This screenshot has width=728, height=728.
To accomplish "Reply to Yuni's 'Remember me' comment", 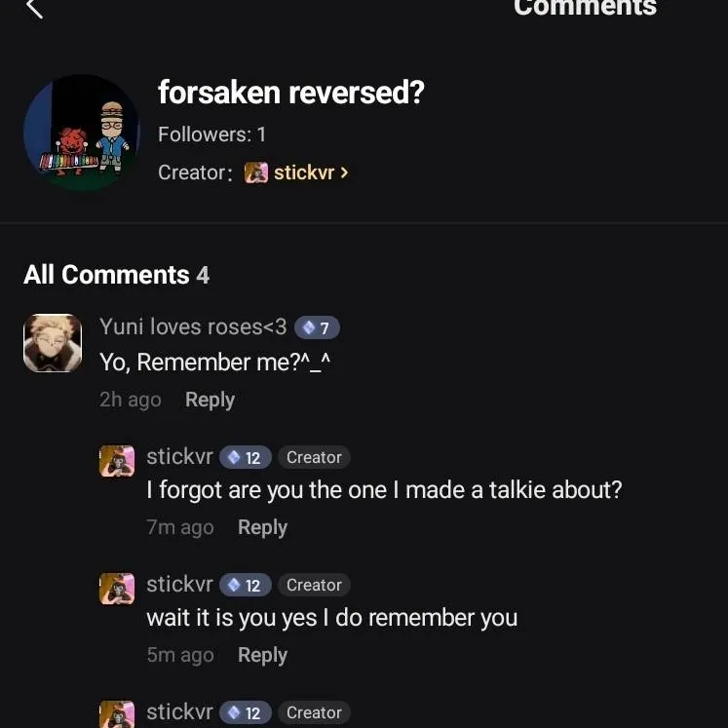I will pyautogui.click(x=210, y=400).
